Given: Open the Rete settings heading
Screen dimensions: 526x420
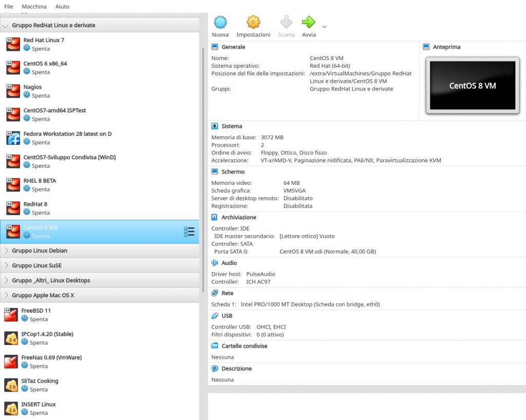Looking at the screenshot, I should [227, 293].
